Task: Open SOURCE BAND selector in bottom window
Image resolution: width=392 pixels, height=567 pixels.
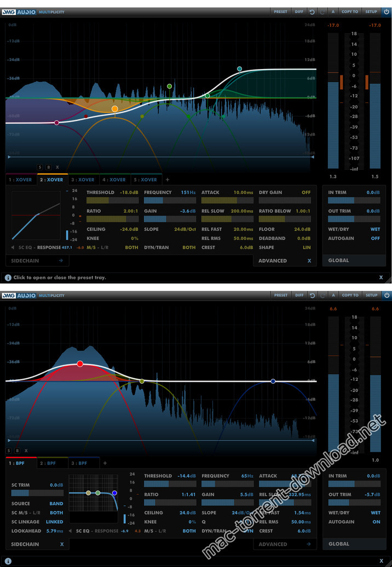Action: tap(56, 504)
